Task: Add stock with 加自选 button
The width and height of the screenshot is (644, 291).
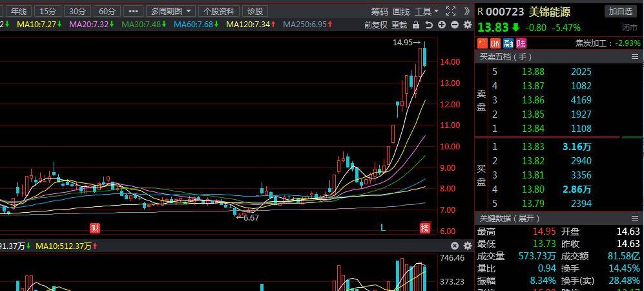Action: pos(621,11)
